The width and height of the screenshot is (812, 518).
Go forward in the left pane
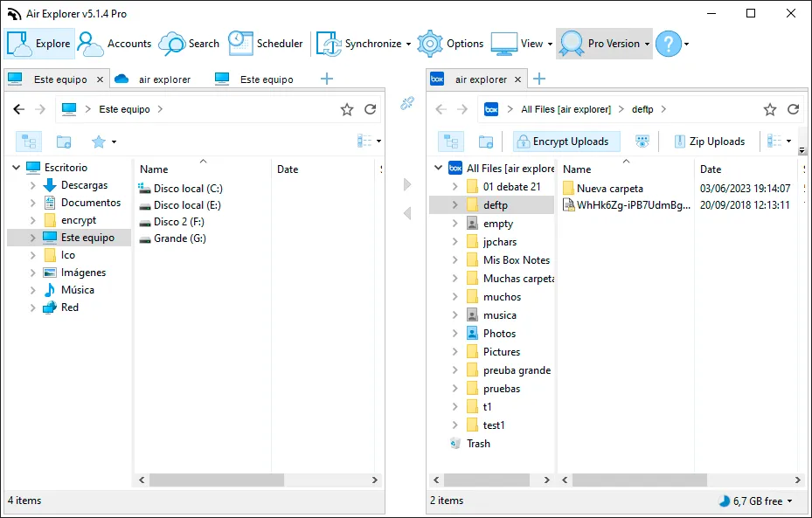pos(40,109)
